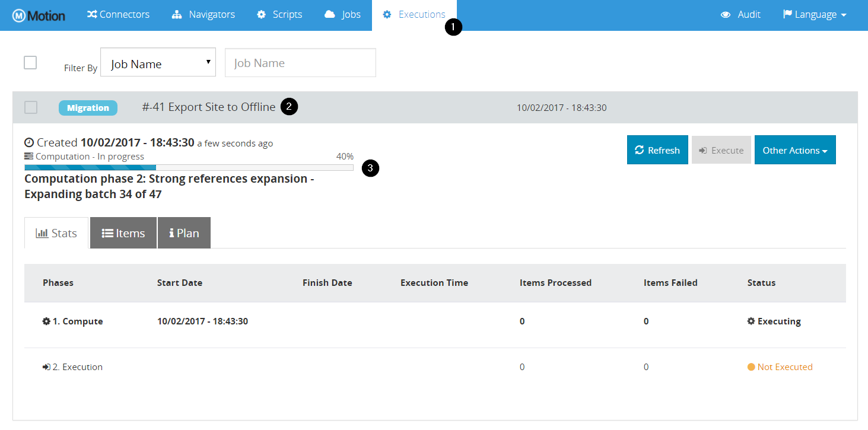Click the 'Status' column header
Viewport: 868px width, 430px height.
(761, 283)
